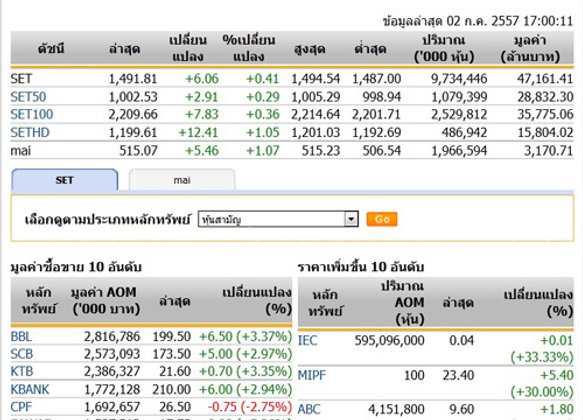Viewport: 583px width, 420px height.
Task: Select mai percent change +1.07
Action: (262, 151)
